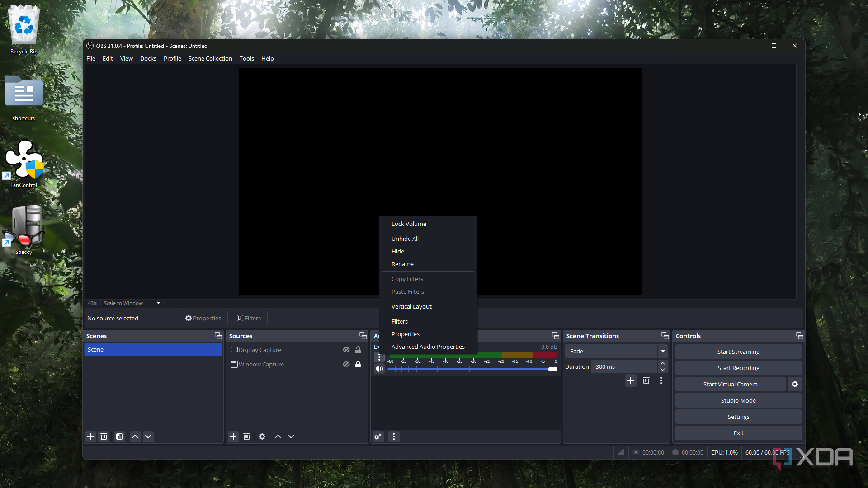Screen dimensions: 868x488
Task: Adjust the audio volume slider handle
Action: [x=553, y=369]
